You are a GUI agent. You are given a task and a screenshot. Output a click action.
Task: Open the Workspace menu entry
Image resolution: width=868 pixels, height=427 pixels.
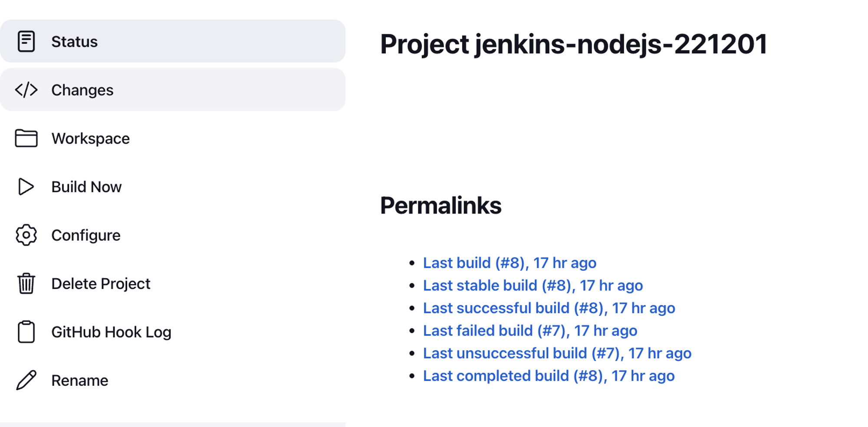click(x=173, y=138)
